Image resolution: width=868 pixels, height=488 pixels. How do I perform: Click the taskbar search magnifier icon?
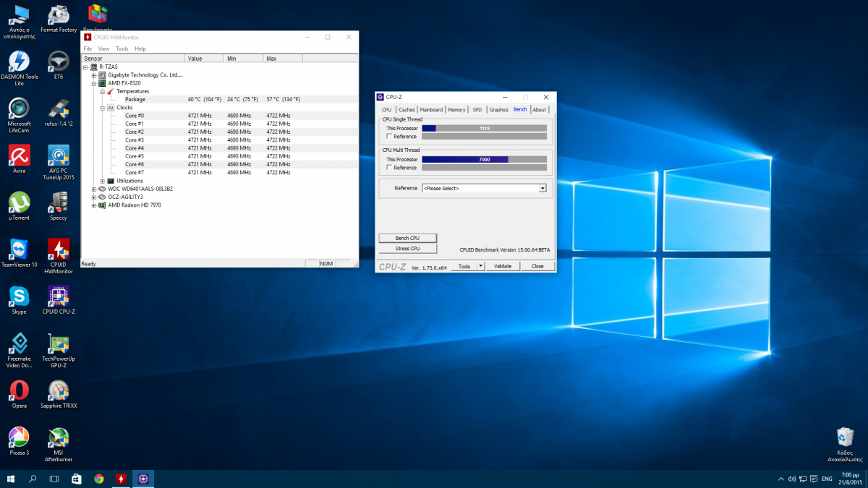pyautogui.click(x=33, y=479)
